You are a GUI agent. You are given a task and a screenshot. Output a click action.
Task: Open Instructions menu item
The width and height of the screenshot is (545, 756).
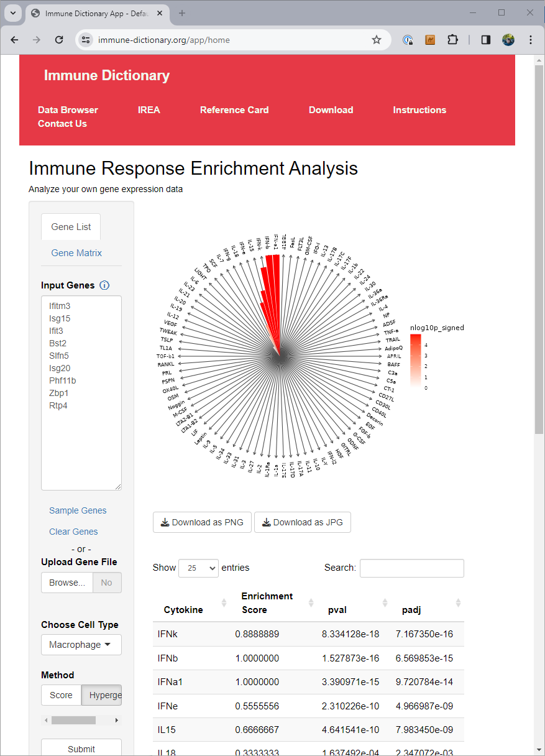(419, 110)
